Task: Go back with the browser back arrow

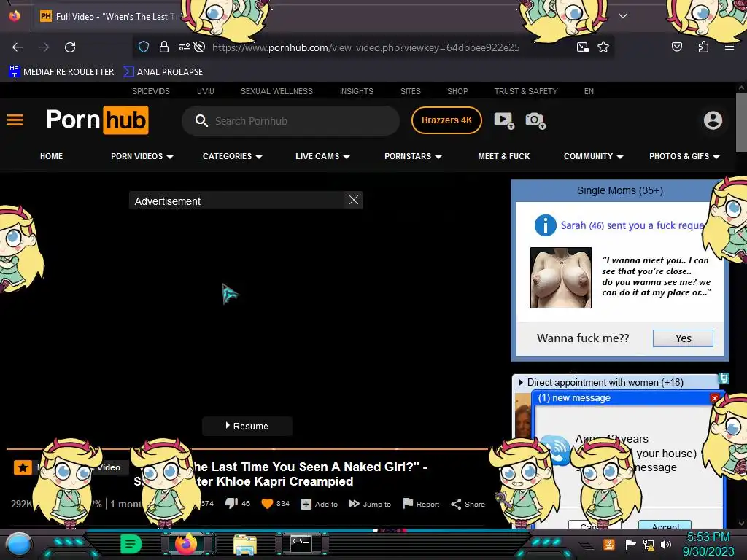Action: click(18, 47)
